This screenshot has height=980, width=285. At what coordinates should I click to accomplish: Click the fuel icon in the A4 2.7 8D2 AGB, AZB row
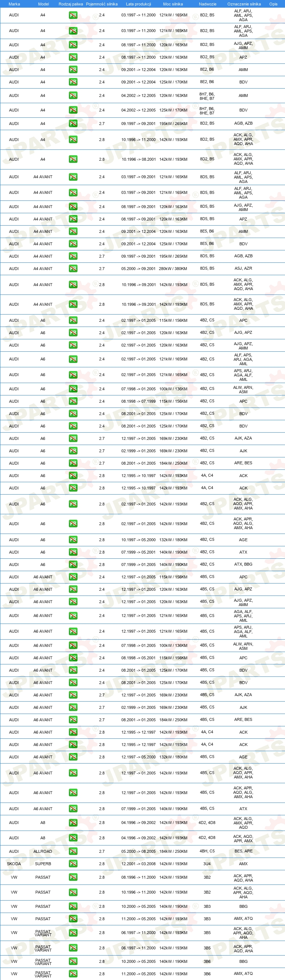pyautogui.click(x=73, y=124)
